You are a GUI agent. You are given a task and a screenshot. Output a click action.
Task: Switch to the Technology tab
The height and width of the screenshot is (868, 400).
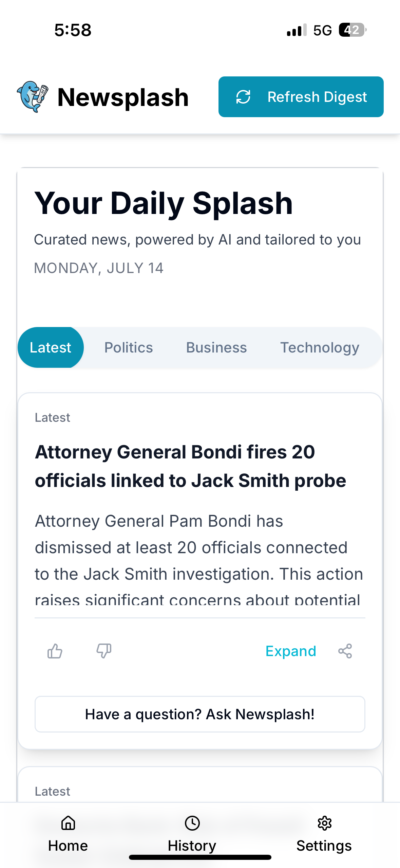tap(320, 347)
